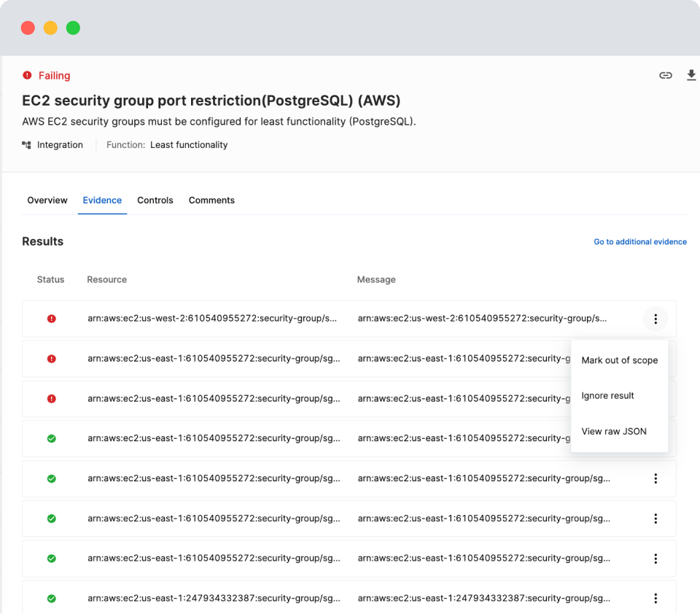The width and height of the screenshot is (700, 614).
Task: Click the copy link icon
Action: click(665, 75)
